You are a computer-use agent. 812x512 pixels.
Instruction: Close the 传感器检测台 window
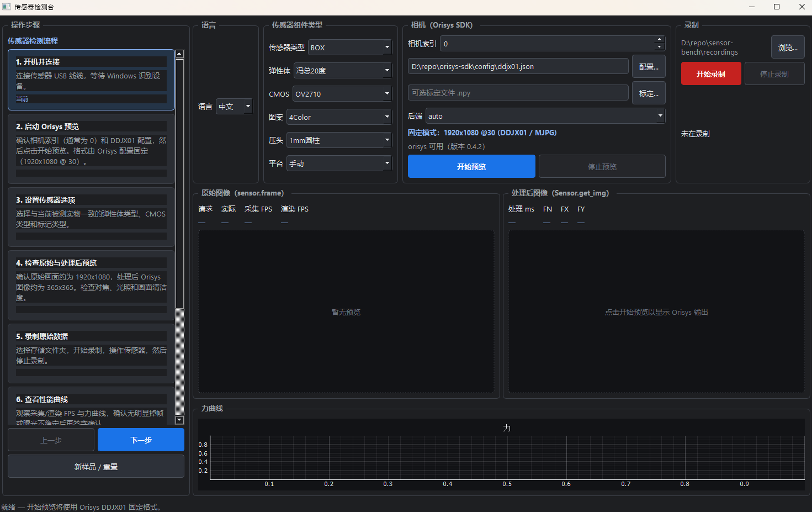click(x=802, y=7)
